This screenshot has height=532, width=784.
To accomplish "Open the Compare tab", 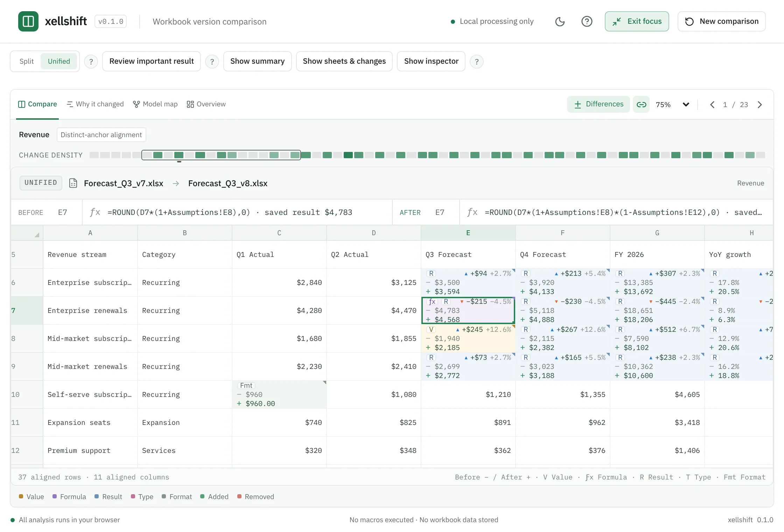I will click(37, 104).
